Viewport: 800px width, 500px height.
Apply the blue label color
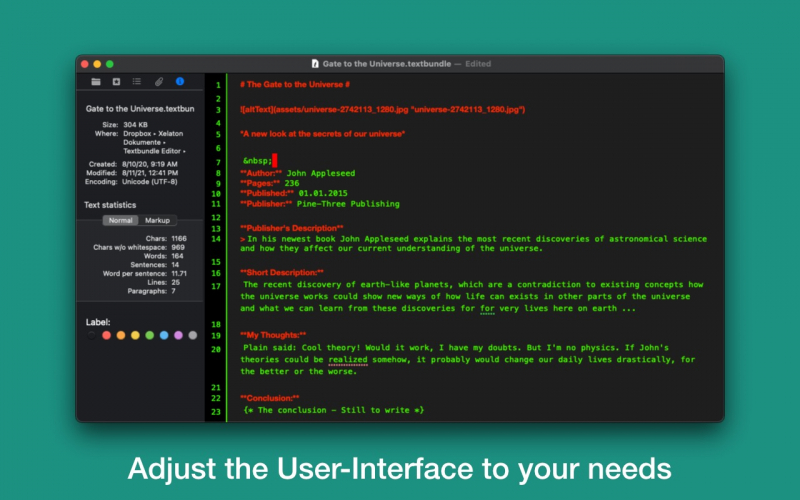[164, 335]
